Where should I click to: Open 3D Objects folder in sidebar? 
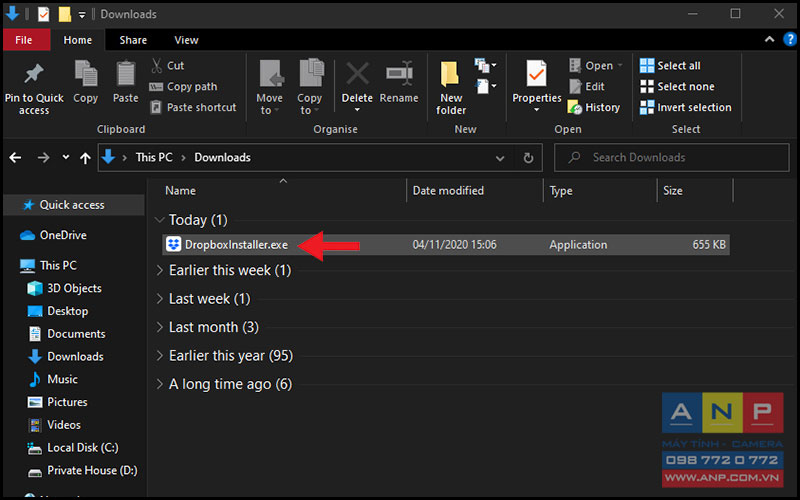coord(64,288)
